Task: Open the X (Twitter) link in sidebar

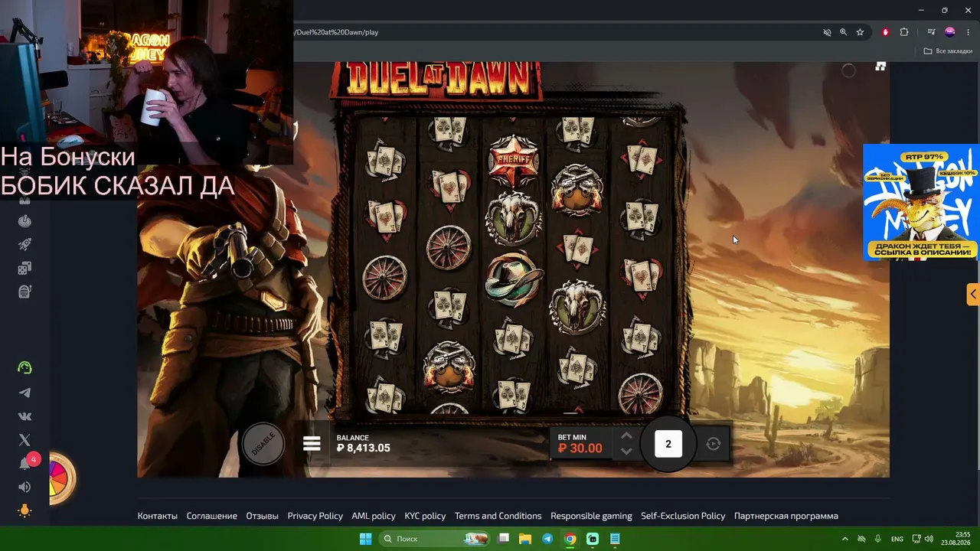Action: (24, 440)
